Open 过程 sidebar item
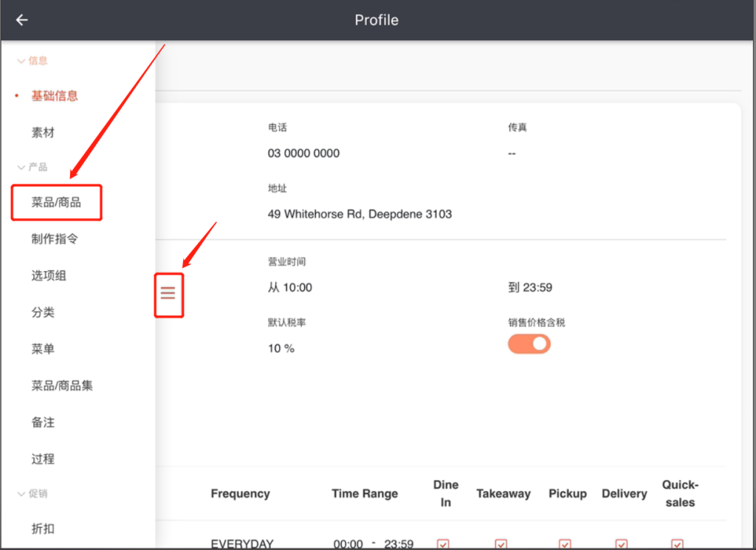The image size is (756, 550). click(43, 458)
